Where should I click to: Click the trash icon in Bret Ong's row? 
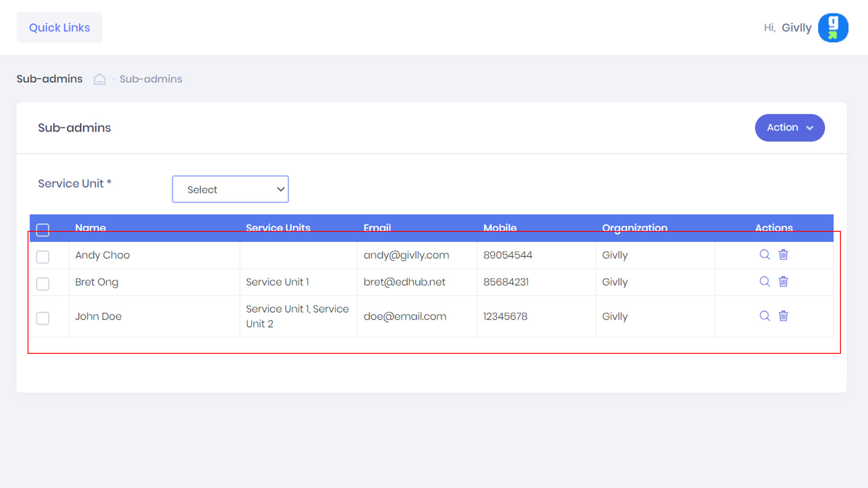coord(783,282)
